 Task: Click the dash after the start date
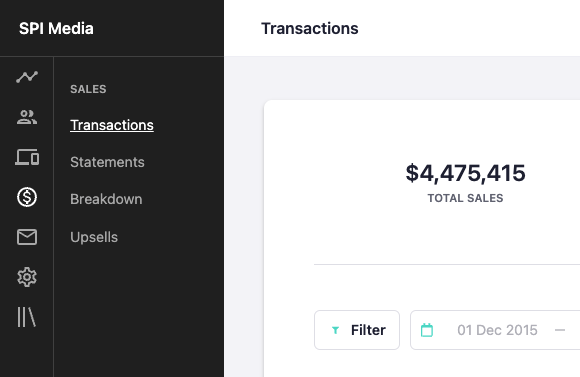(x=560, y=330)
